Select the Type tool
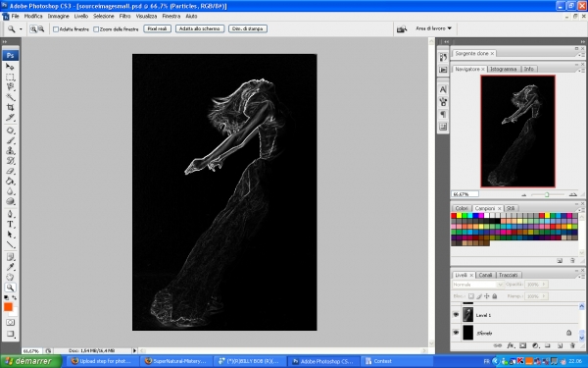 click(x=10, y=225)
